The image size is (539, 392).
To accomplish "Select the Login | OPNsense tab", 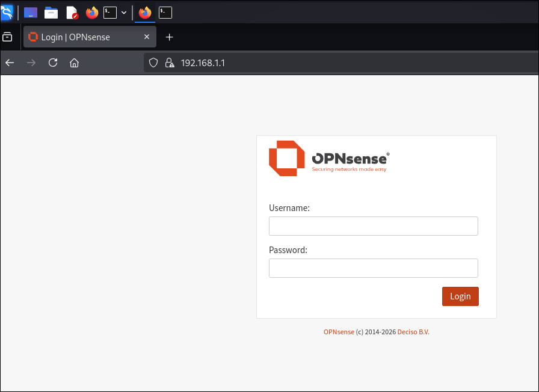I will pyautogui.click(x=90, y=37).
